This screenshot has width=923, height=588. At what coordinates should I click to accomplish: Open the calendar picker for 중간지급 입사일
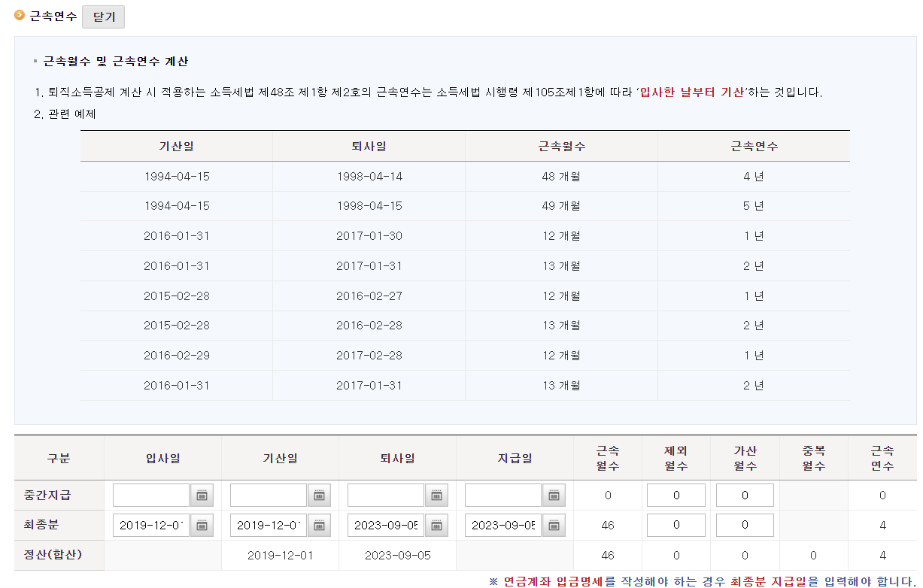[201, 495]
